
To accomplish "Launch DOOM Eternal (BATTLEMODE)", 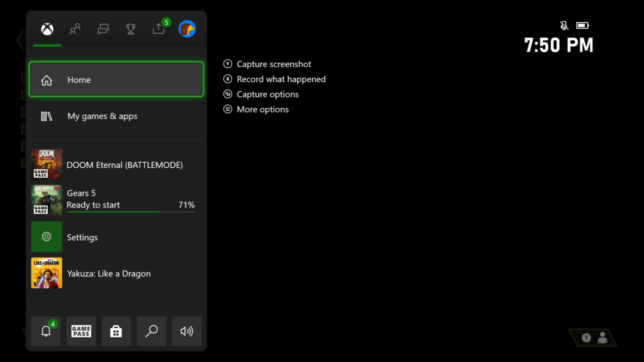I will coord(116,165).
